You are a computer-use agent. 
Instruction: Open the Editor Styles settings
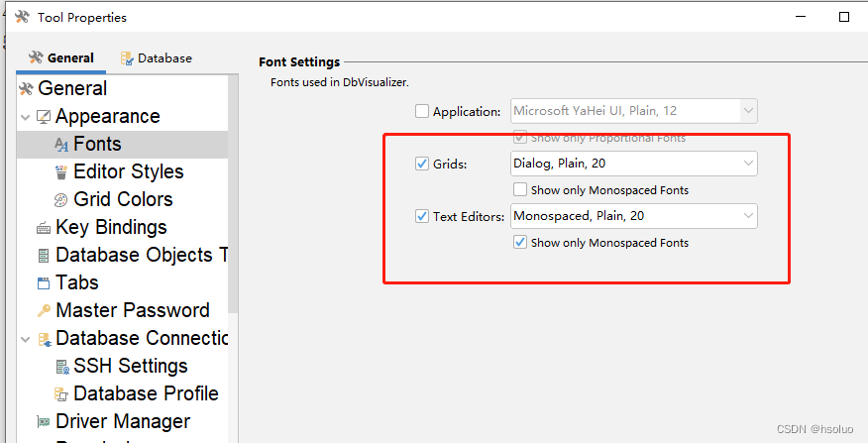coord(129,171)
